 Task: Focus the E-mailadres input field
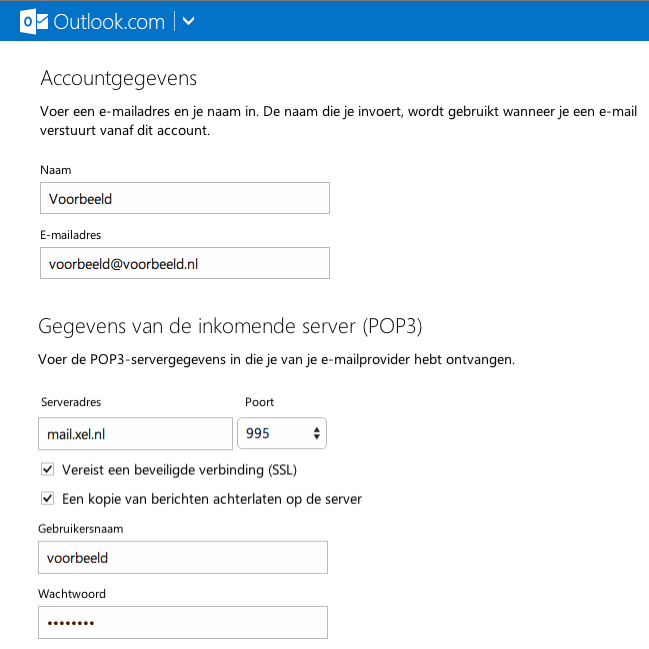tap(185, 263)
